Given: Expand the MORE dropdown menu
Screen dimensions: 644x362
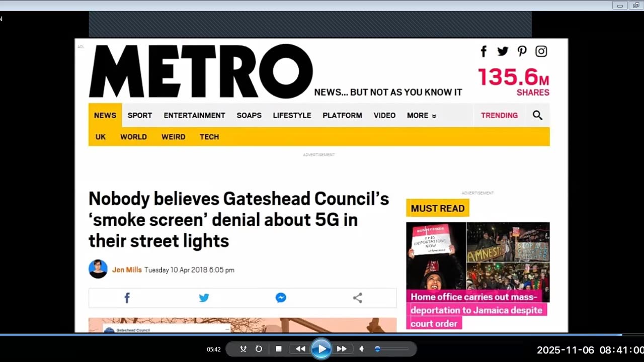Looking at the screenshot, I should click(422, 115).
